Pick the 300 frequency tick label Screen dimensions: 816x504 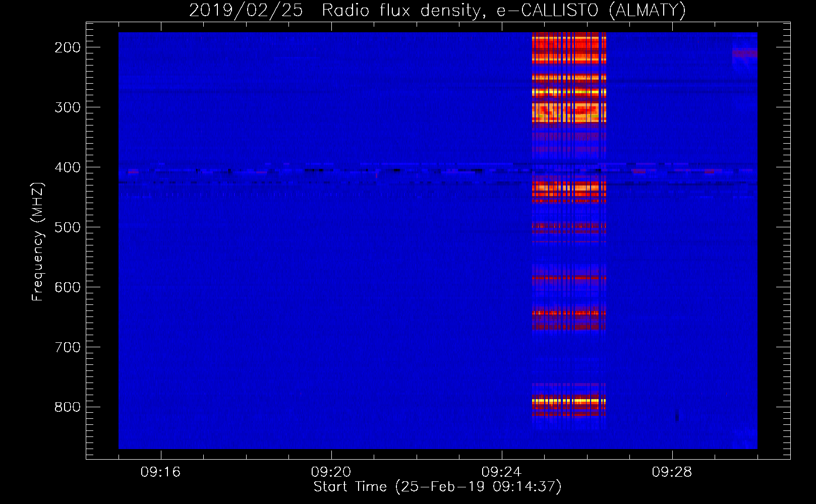68,107
